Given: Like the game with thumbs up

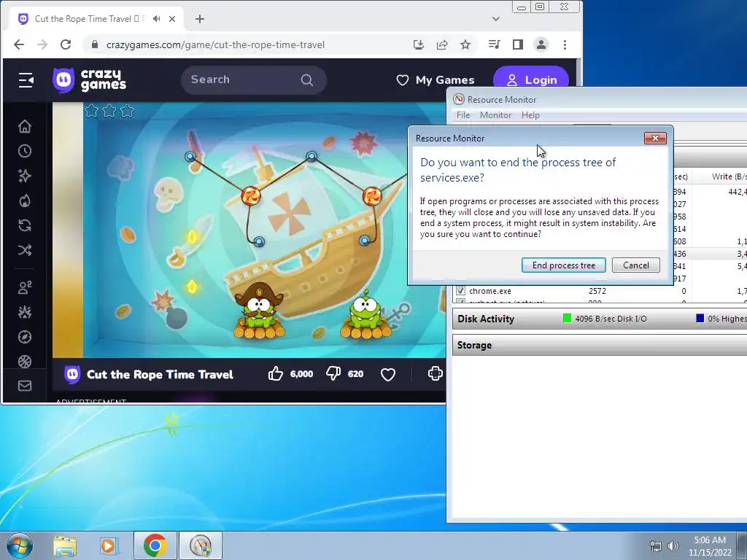Looking at the screenshot, I should point(275,374).
